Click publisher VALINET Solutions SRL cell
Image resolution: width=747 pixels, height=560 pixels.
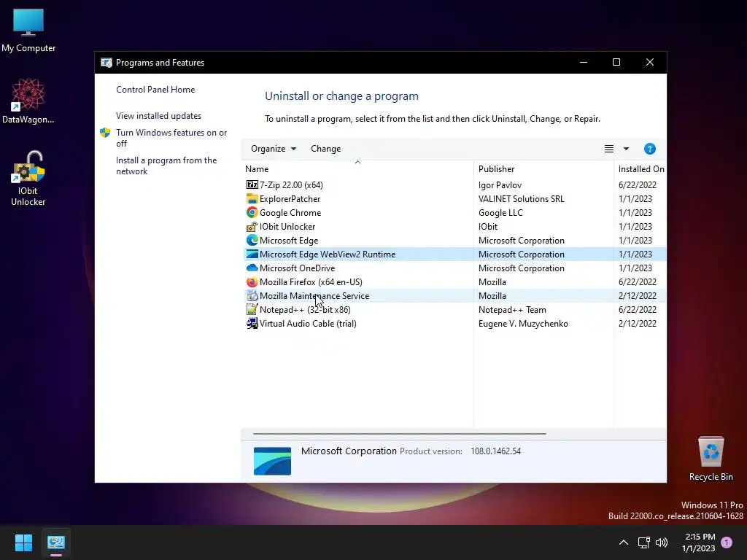(x=521, y=198)
